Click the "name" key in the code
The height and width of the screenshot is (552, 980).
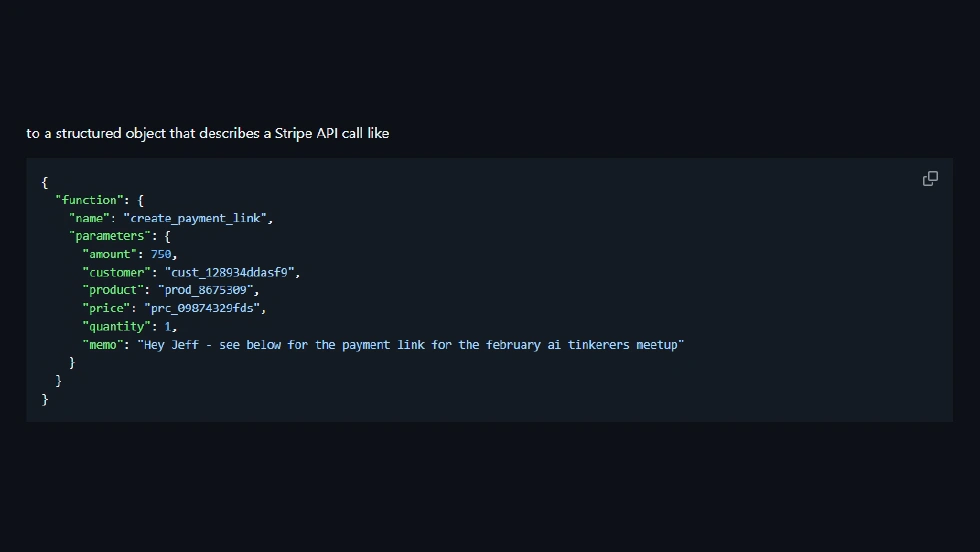click(x=89, y=218)
